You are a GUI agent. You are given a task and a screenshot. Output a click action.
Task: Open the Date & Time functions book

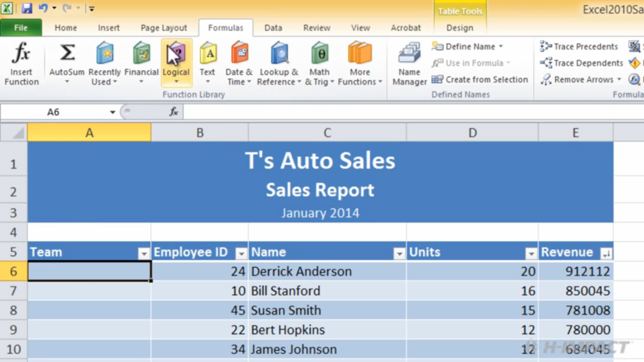[x=239, y=53]
